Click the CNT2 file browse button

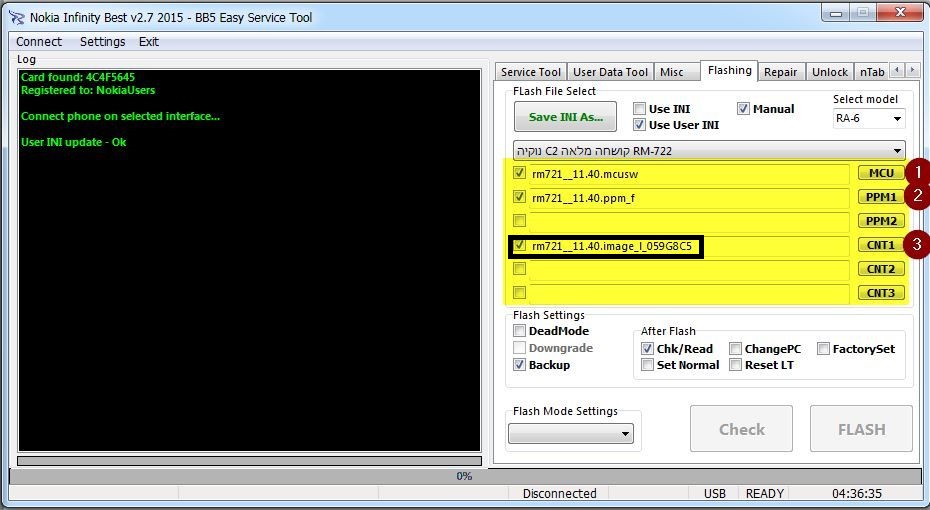tap(881, 269)
